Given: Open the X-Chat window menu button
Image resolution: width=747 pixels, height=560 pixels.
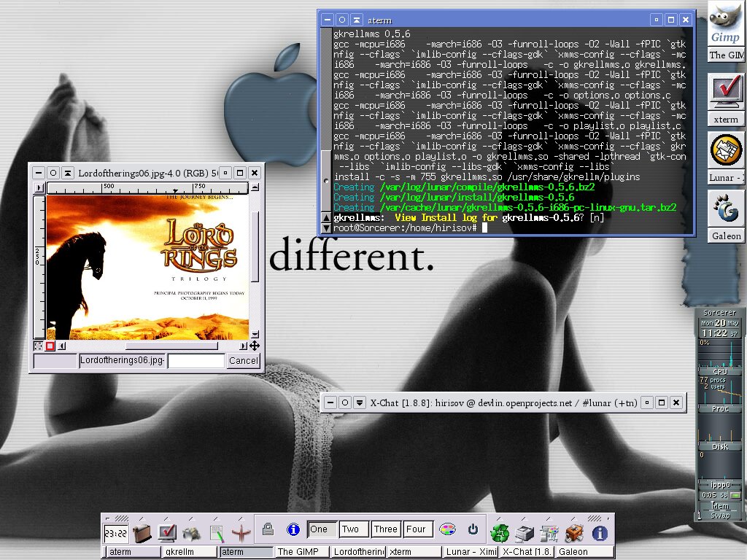Looking at the screenshot, I should pos(330,402).
